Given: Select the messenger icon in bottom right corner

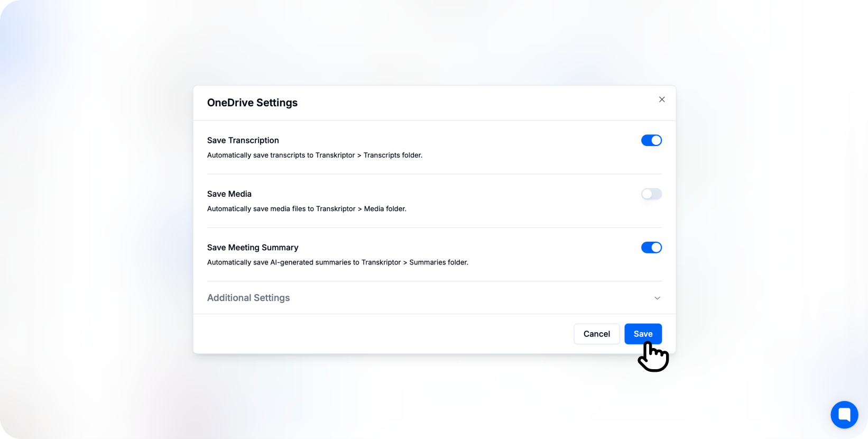Looking at the screenshot, I should pos(844,415).
